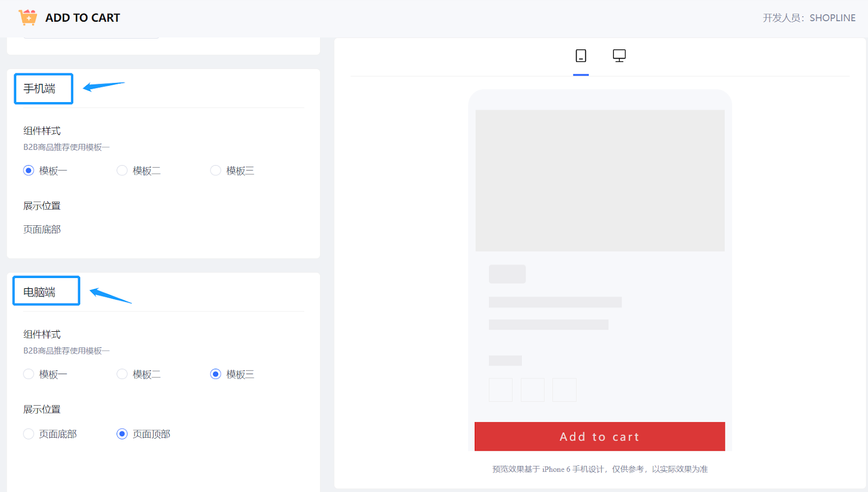This screenshot has width=868, height=492.
Task: Click the 手机端 section heading
Action: [x=40, y=89]
